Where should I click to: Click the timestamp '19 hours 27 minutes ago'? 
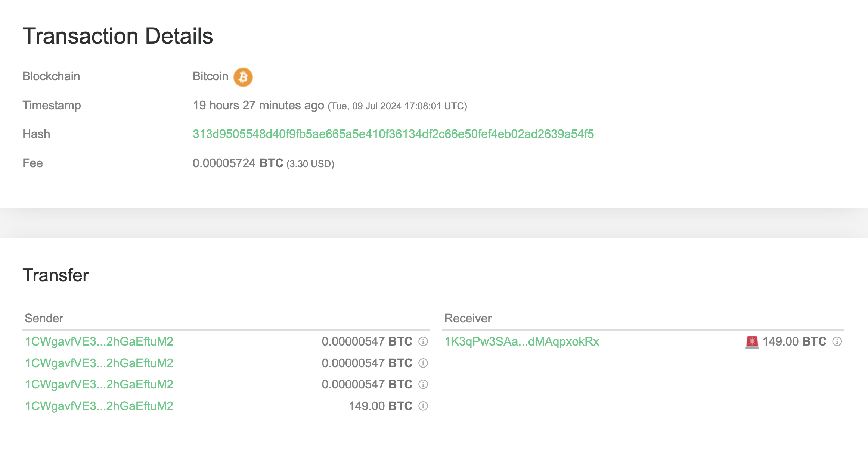(258, 106)
